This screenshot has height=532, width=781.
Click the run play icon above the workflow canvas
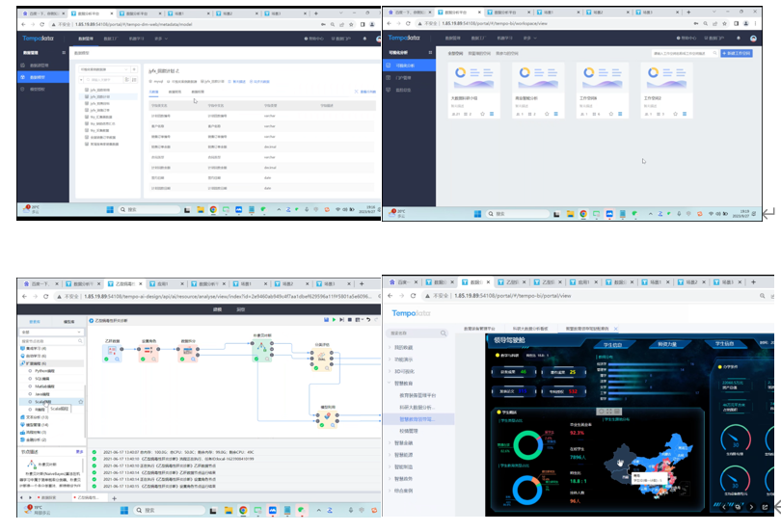pos(333,319)
